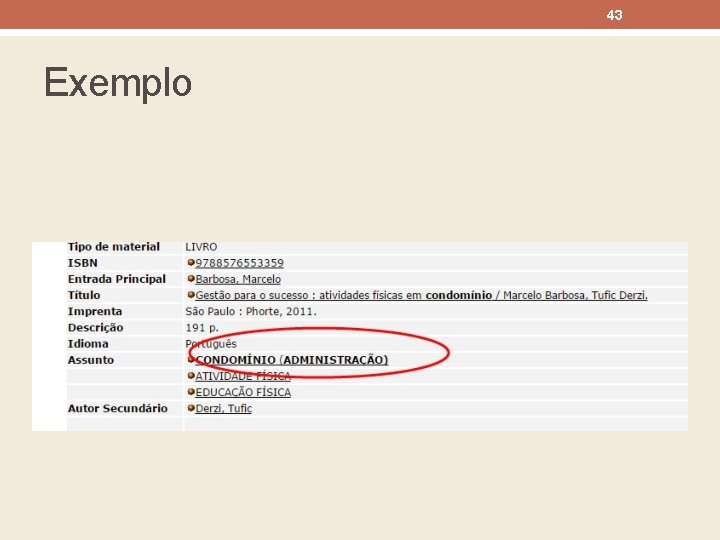Select the ISBN field label

[x=83, y=263]
